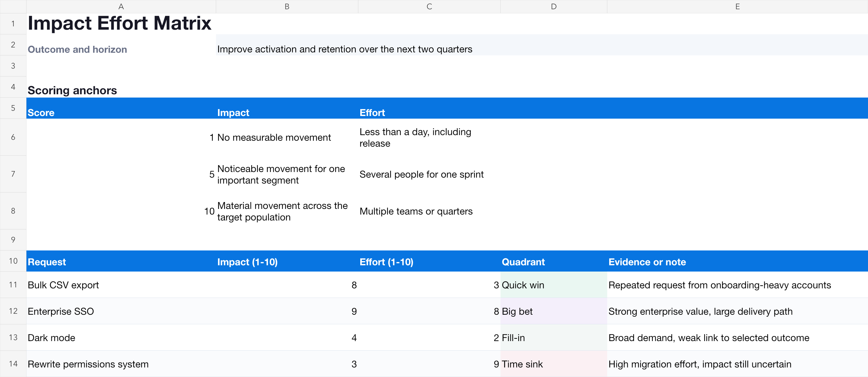Select 'Broad demand, weak link to selected outcome' note

pyautogui.click(x=738, y=337)
